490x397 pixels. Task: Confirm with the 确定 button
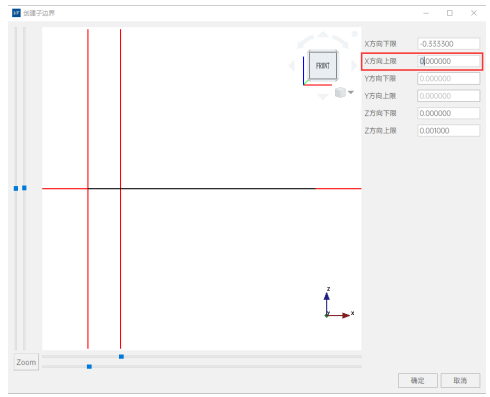418,380
